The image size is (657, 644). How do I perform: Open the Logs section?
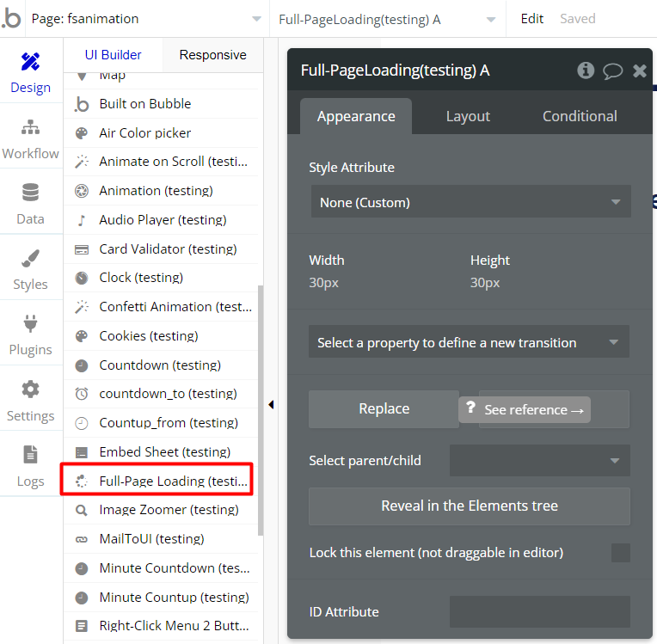click(31, 466)
